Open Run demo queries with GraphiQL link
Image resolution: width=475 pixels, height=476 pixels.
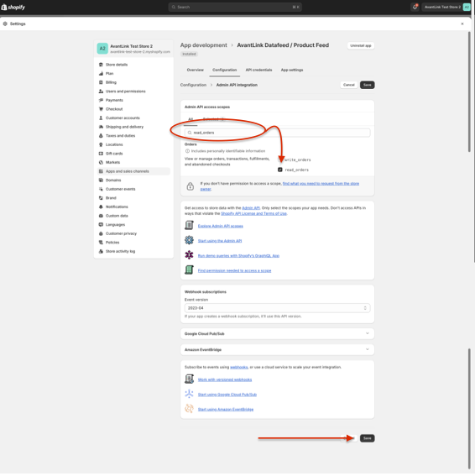click(238, 256)
